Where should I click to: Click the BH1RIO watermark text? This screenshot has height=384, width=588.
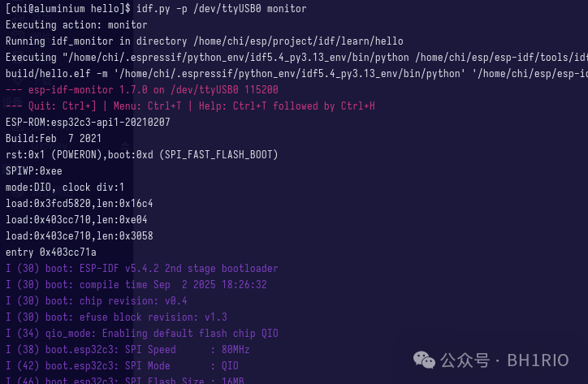coord(538,360)
